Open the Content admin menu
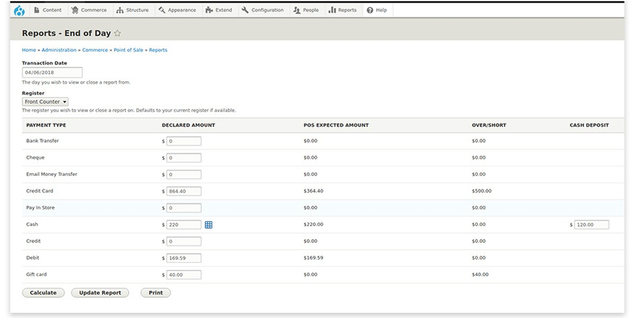This screenshot has height=318, width=644. pos(48,10)
